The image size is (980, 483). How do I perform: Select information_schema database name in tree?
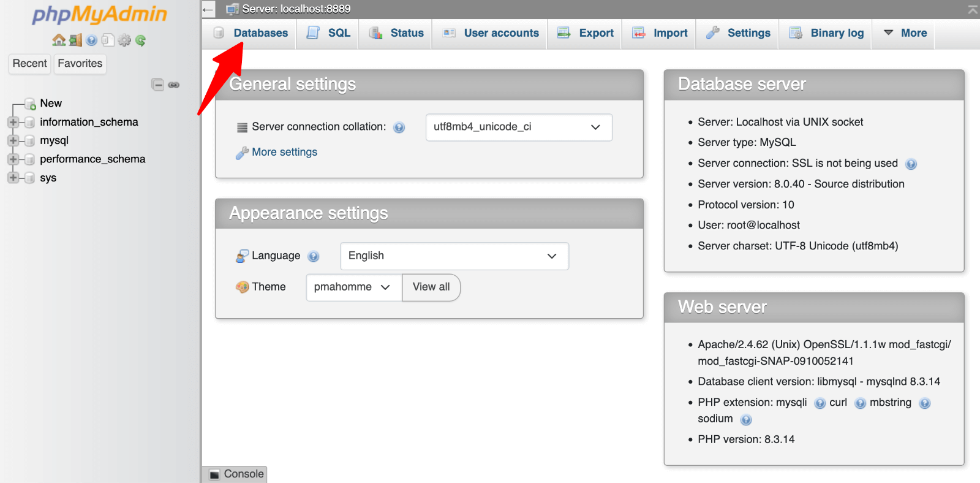(x=89, y=122)
